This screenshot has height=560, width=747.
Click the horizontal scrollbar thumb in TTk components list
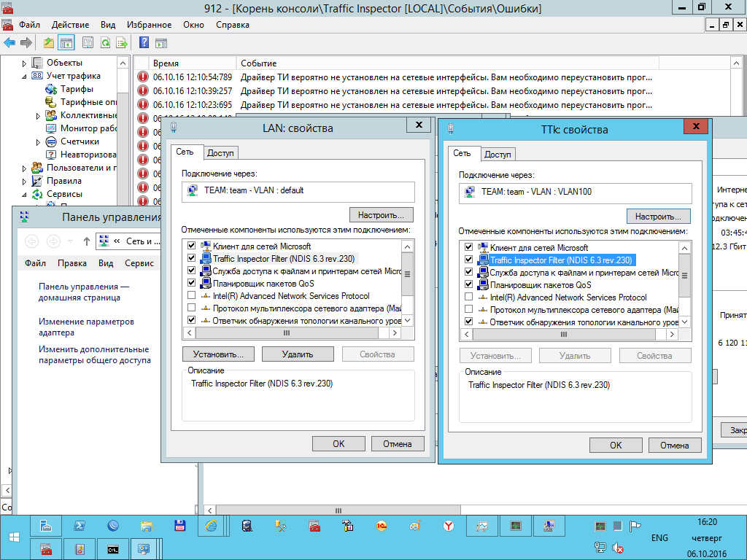click(x=564, y=334)
